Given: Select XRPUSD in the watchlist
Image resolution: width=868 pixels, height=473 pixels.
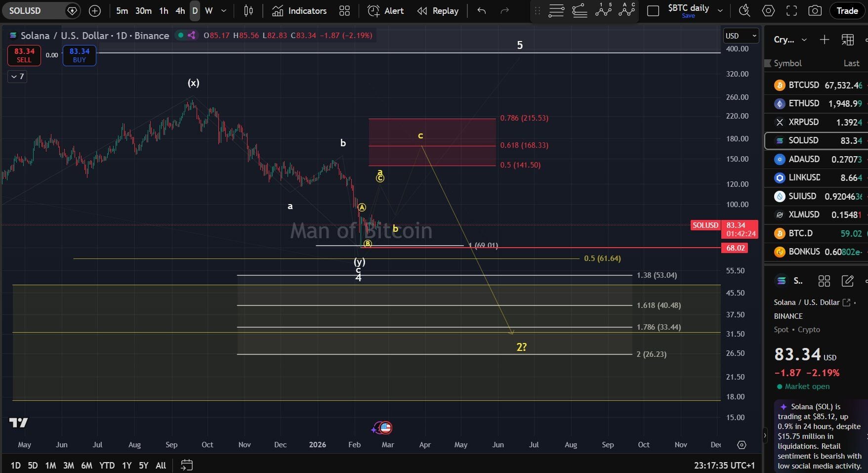Looking at the screenshot, I should [x=816, y=122].
